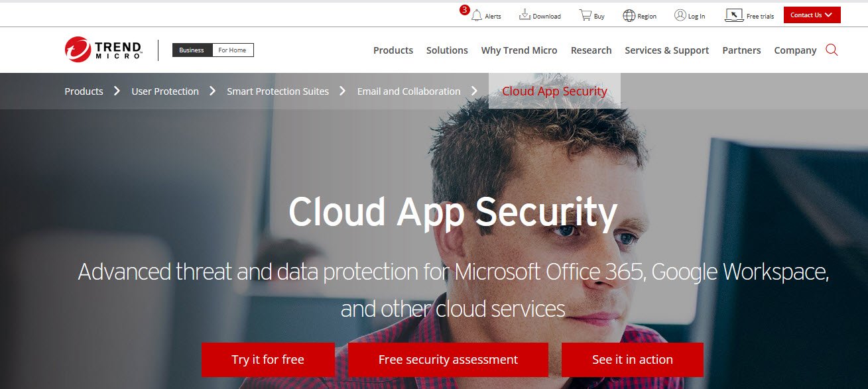Image resolution: width=868 pixels, height=389 pixels.
Task: Go to User Protection breadcrumb
Action: [x=165, y=91]
